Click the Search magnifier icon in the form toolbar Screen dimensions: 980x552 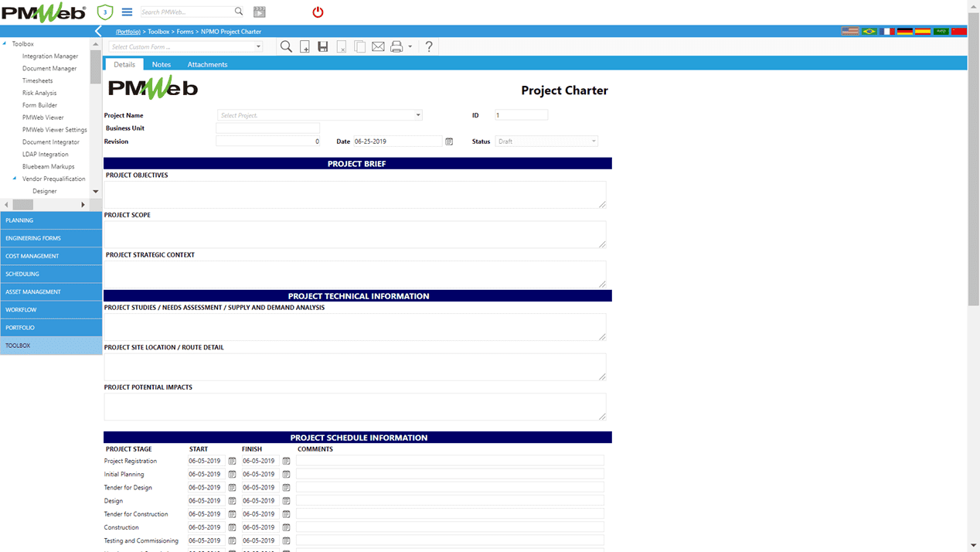[286, 46]
